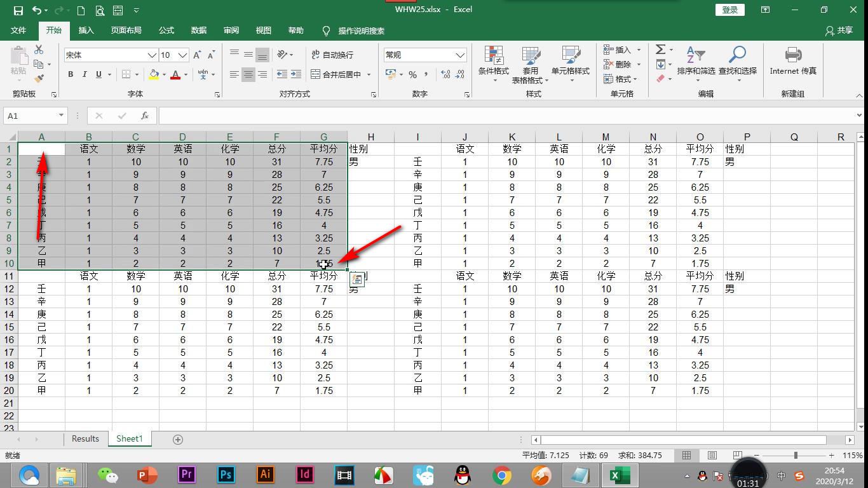Click the Undo icon in quick access toolbar

coord(37,10)
